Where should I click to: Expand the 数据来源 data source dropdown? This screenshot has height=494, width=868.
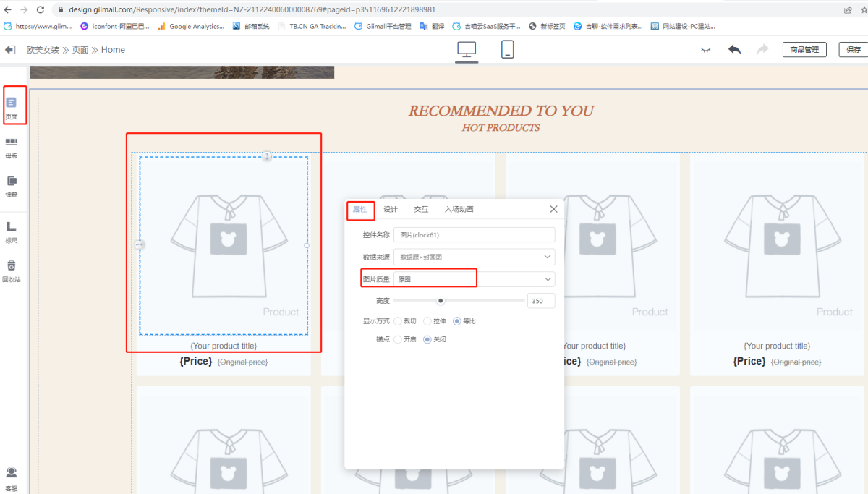tap(474, 257)
